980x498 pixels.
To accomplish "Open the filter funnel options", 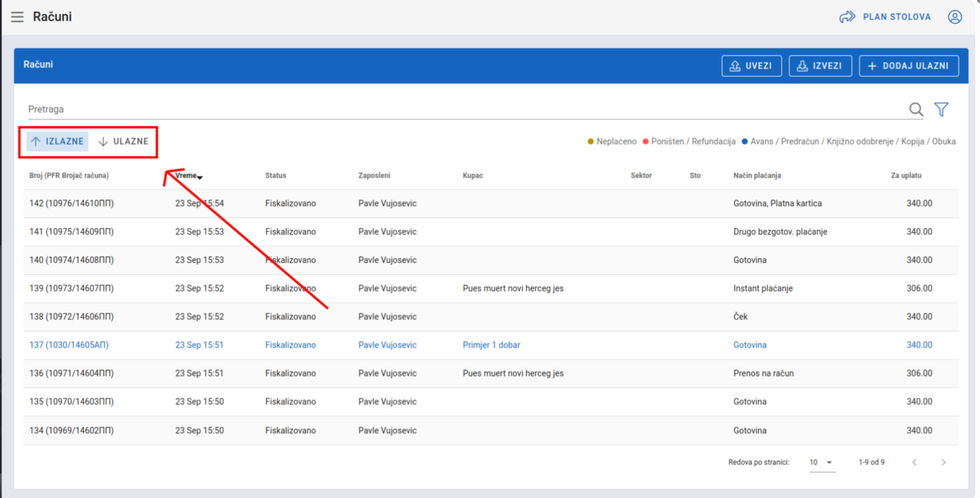I will 942,109.
